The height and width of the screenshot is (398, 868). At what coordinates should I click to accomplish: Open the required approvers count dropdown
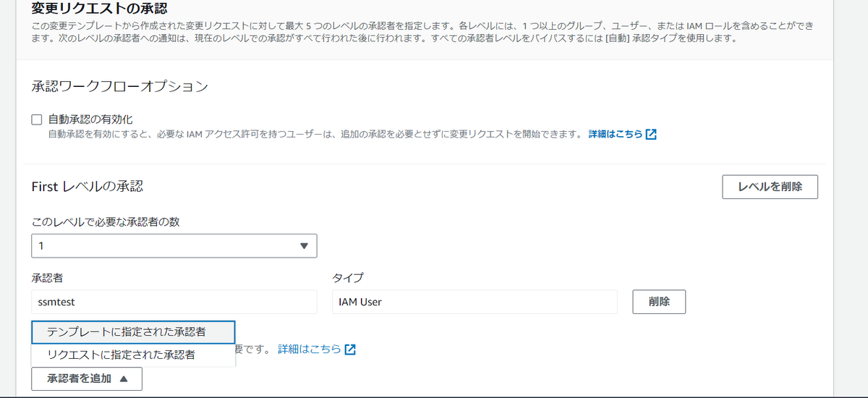point(174,246)
